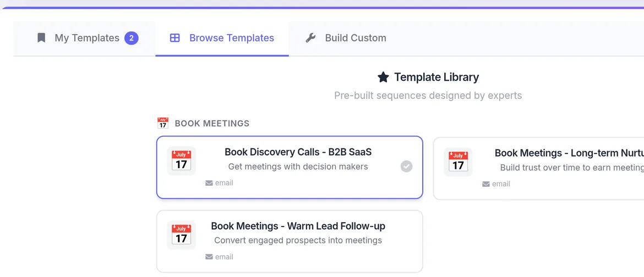Viewport: 644px width, 277px height.
Task: Click the Template Library heading text
Action: 436,77
